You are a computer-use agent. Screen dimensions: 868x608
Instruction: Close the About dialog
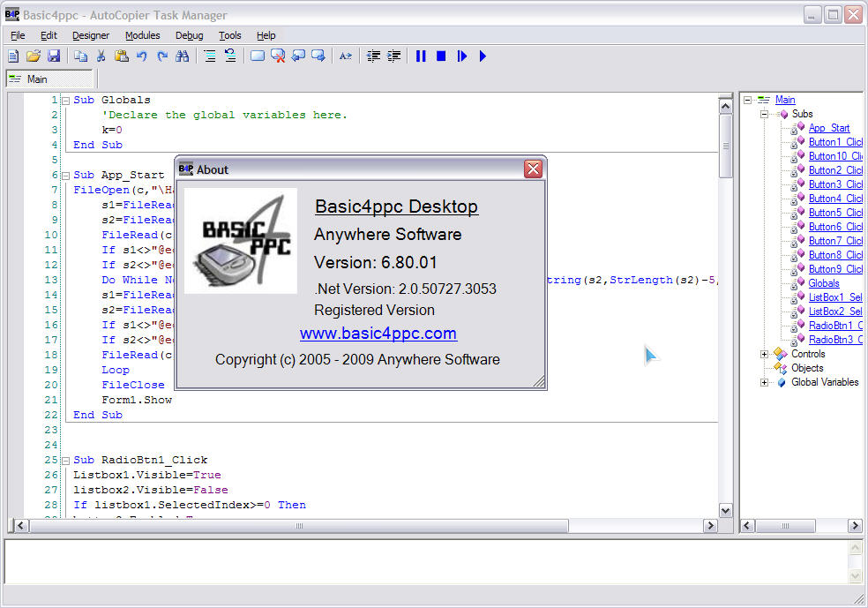pyautogui.click(x=533, y=169)
